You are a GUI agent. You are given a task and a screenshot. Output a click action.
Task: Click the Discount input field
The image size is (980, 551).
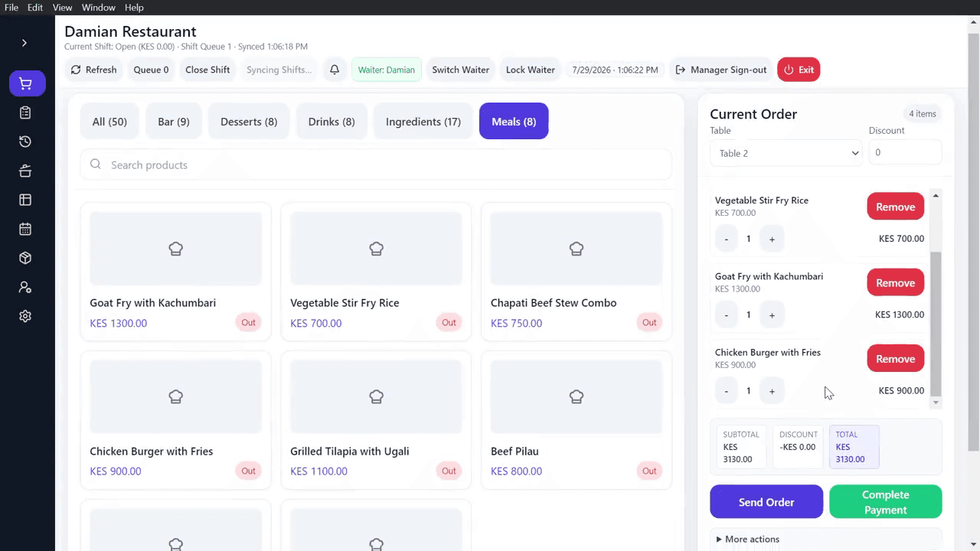click(x=905, y=152)
